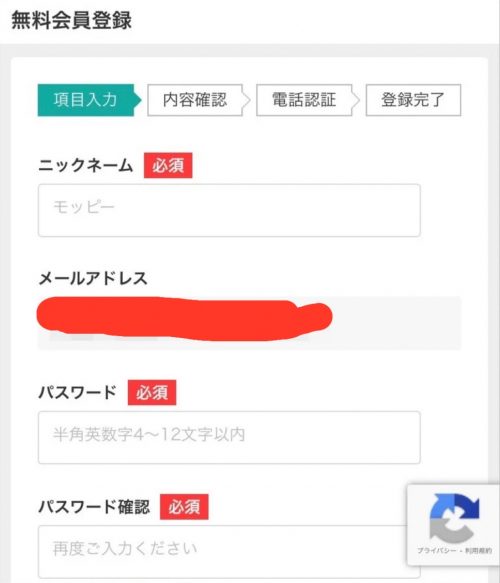Click the 無料会員登録 page heading

(x=71, y=20)
